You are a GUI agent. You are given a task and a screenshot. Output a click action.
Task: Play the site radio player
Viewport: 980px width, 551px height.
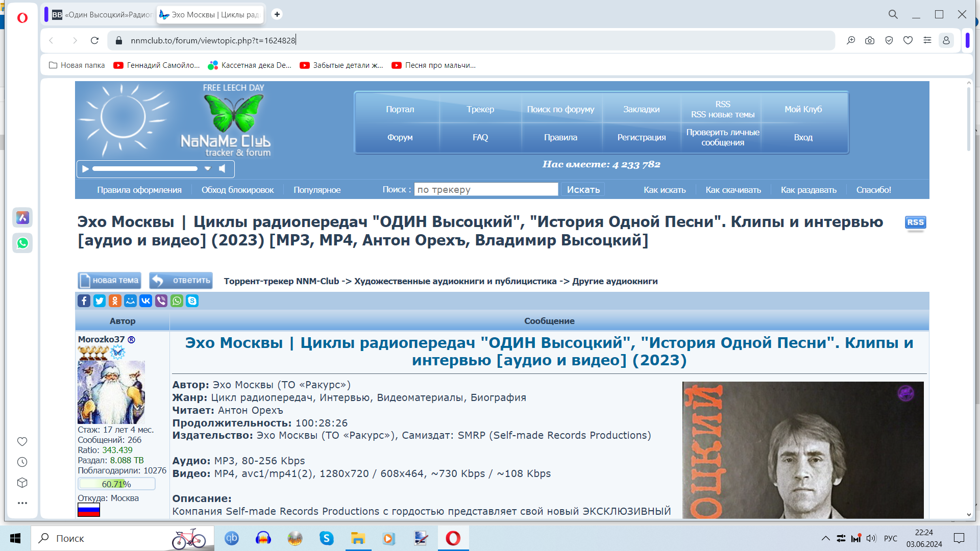click(x=85, y=169)
